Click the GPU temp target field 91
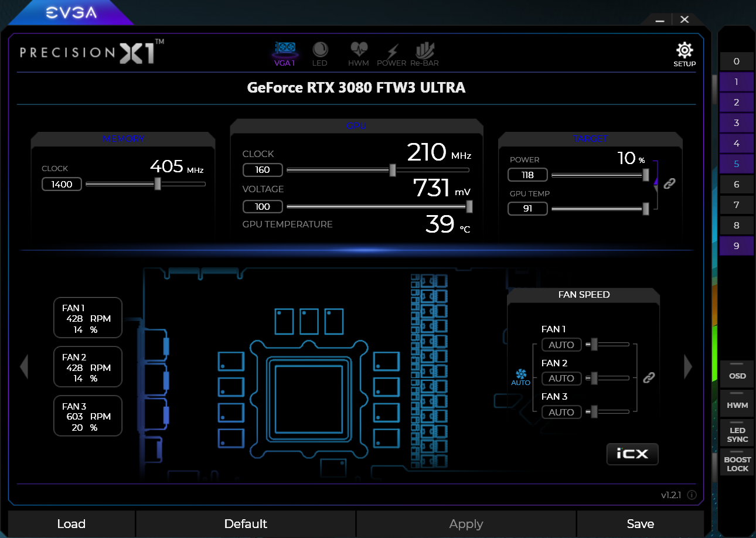 click(527, 208)
